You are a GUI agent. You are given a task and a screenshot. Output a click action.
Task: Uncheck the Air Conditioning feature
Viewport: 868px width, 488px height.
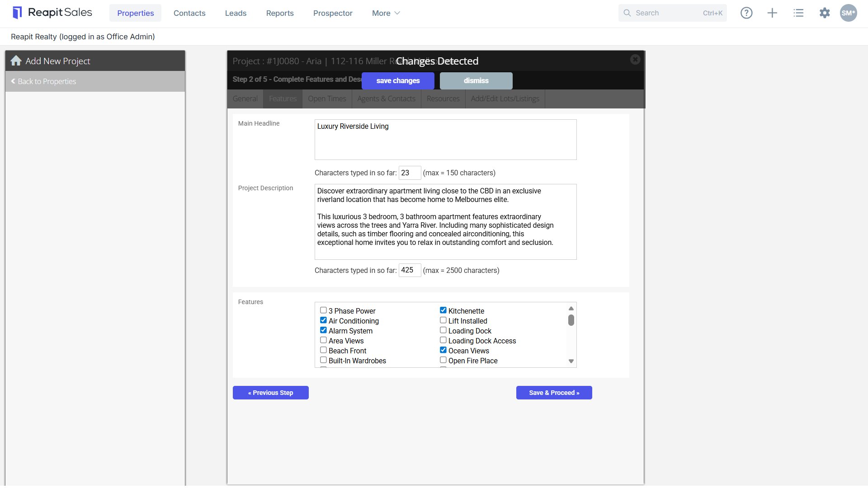[323, 320]
